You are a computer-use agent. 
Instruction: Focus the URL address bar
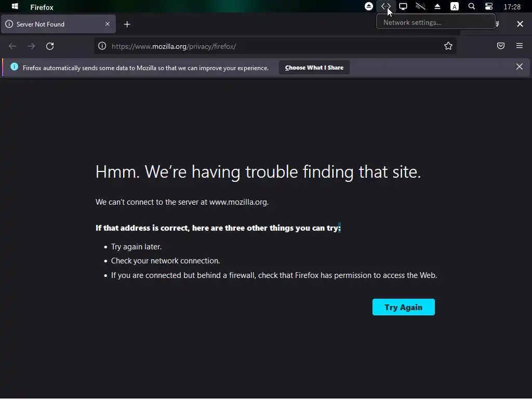[275, 46]
